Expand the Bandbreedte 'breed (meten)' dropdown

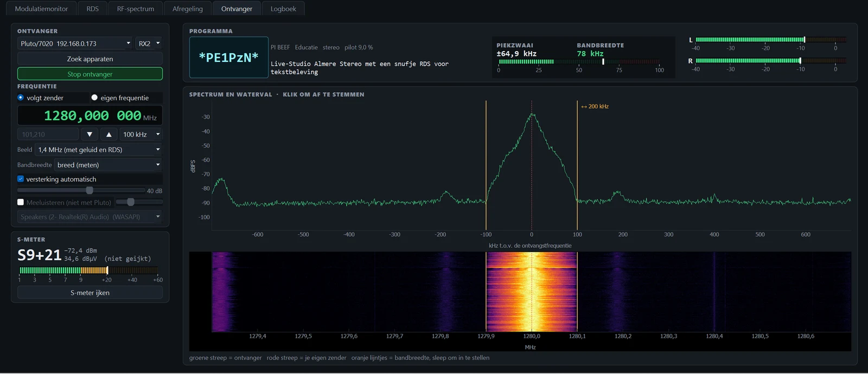pyautogui.click(x=108, y=165)
